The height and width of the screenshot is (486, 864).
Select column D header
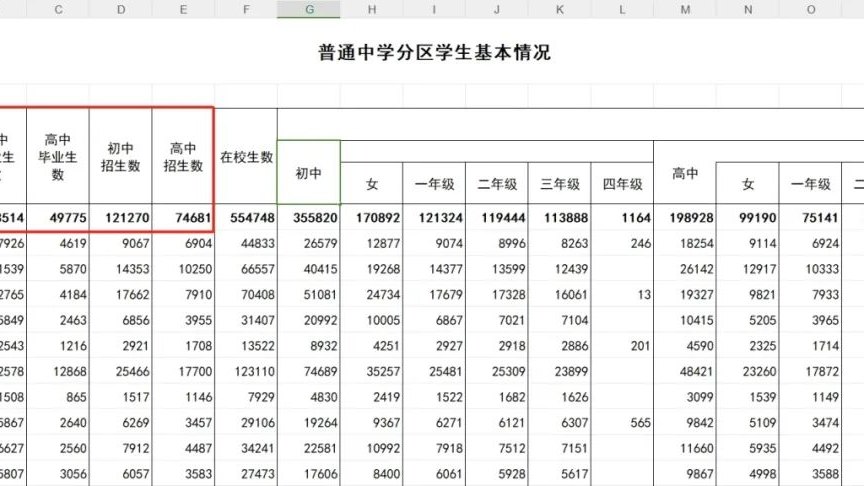(x=121, y=9)
